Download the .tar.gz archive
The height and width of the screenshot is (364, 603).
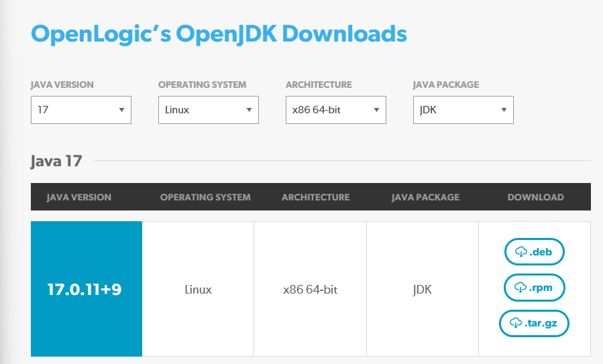click(534, 323)
